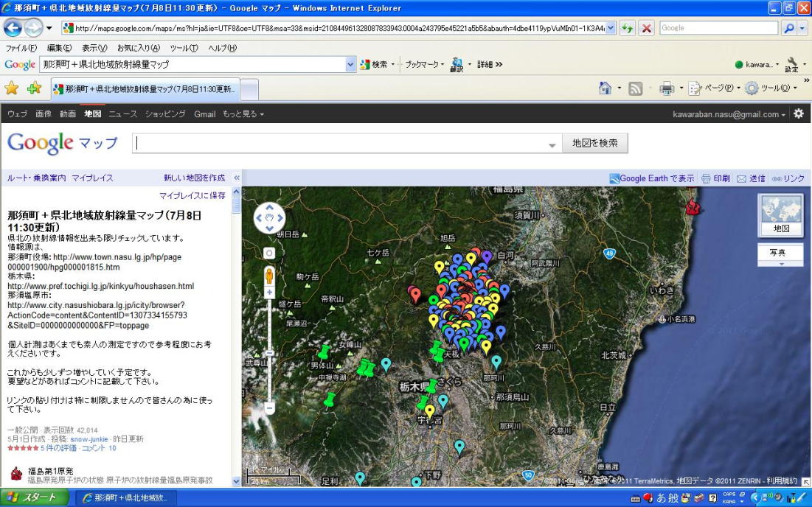This screenshot has width=812, height=507.
Task: Open the ツール(T) menu
Action: pyautogui.click(x=184, y=48)
